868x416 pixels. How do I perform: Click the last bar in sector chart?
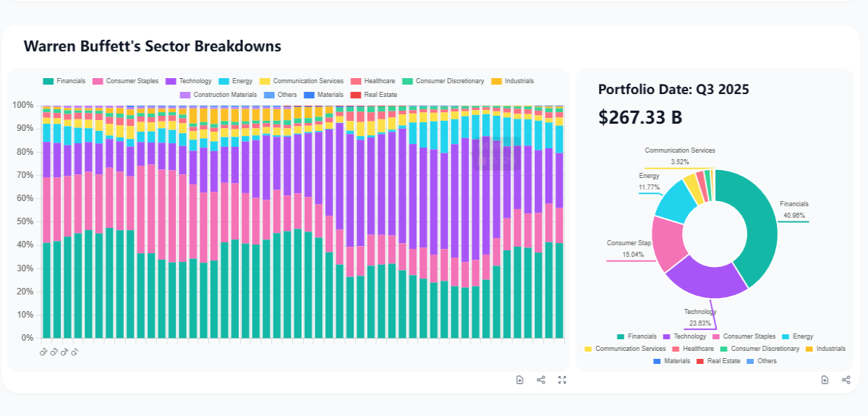pyautogui.click(x=559, y=221)
